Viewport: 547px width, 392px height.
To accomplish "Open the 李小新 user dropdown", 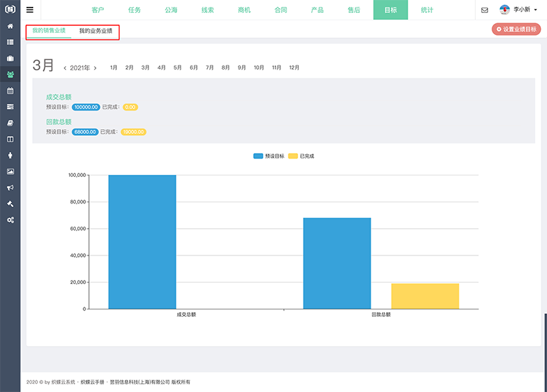I will [x=520, y=10].
